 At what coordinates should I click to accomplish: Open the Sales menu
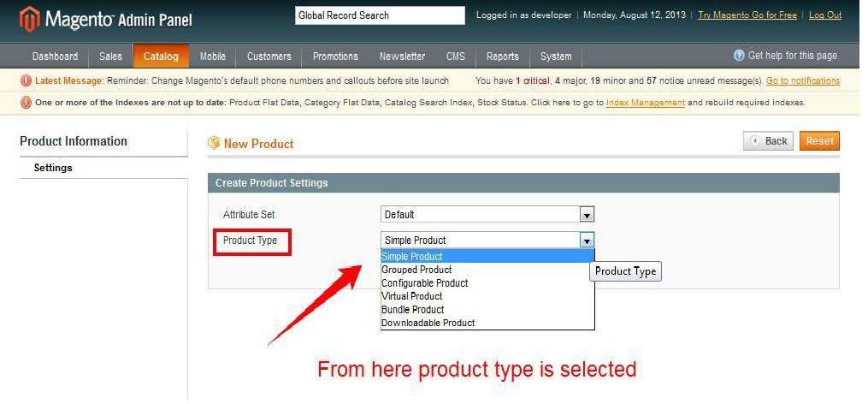pyautogui.click(x=110, y=56)
